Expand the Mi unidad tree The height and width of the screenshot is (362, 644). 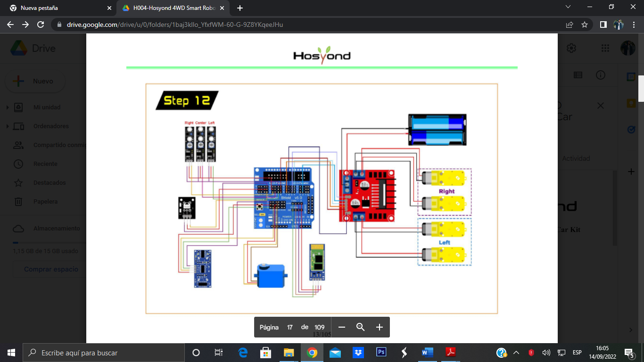click(8, 107)
